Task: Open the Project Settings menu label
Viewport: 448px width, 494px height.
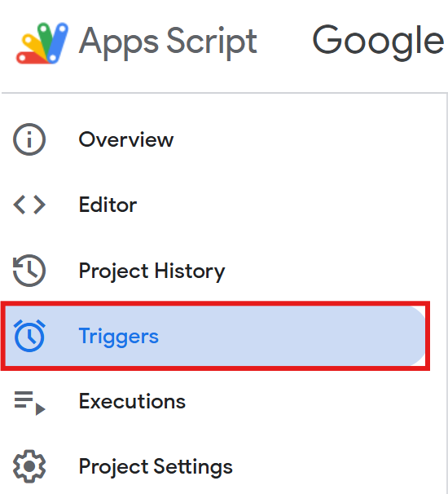Action: [x=156, y=467]
